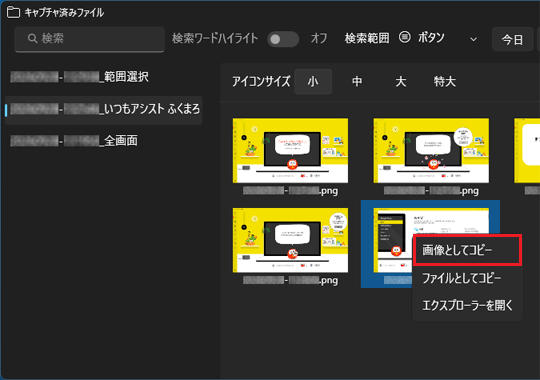Click the 検索ワードハイライト label

tap(215, 38)
